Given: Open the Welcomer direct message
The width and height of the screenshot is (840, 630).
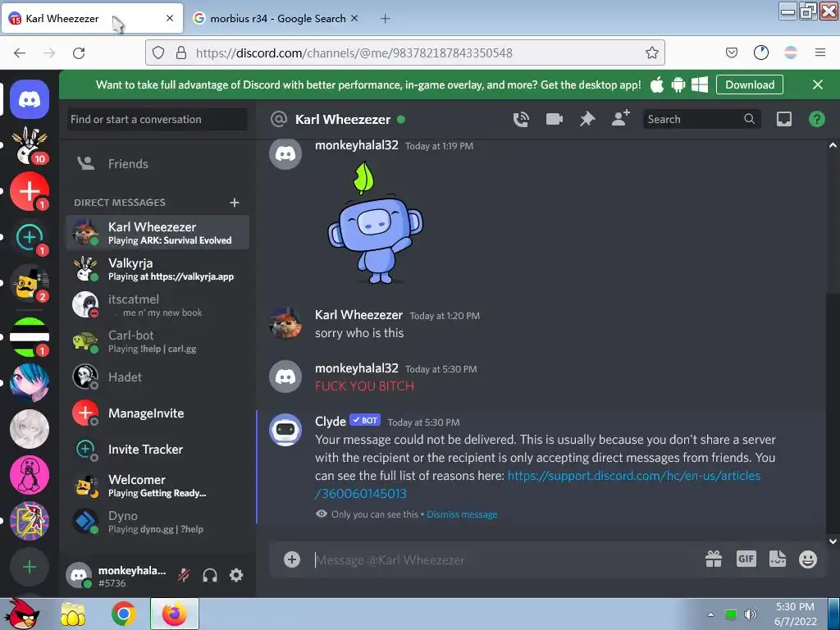Looking at the screenshot, I should pos(157,486).
